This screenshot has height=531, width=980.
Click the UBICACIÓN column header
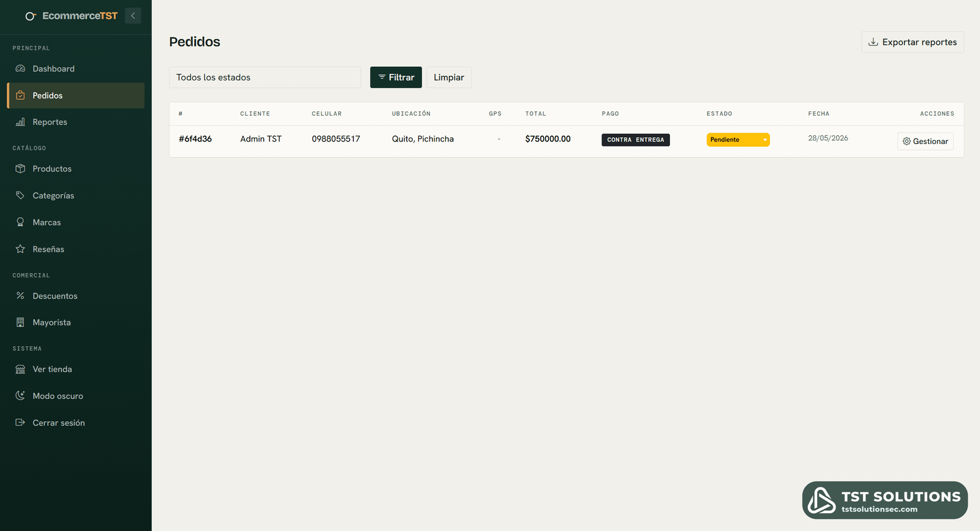(x=411, y=114)
